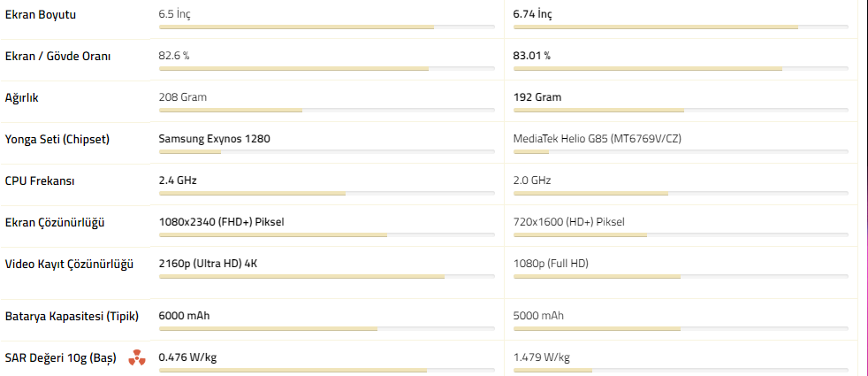Click the Video Kayıt Çözünürlüğü label

pyautogui.click(x=69, y=264)
